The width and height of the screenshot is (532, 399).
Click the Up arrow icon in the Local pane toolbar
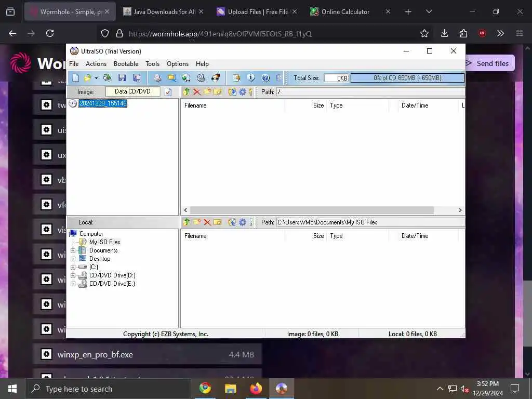[x=187, y=222]
